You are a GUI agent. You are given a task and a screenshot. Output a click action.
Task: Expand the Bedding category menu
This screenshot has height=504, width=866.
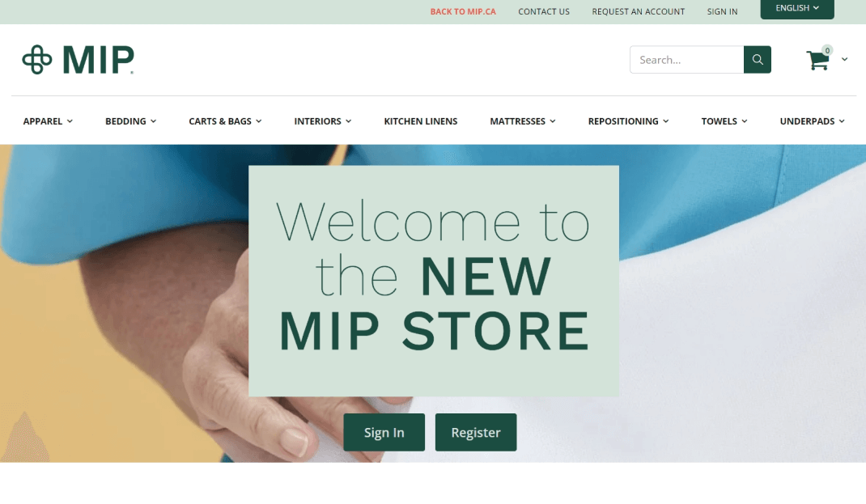click(131, 121)
